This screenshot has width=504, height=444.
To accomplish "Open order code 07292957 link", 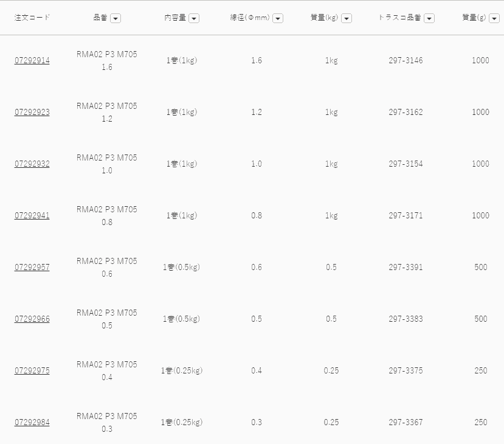I will pos(32,268).
